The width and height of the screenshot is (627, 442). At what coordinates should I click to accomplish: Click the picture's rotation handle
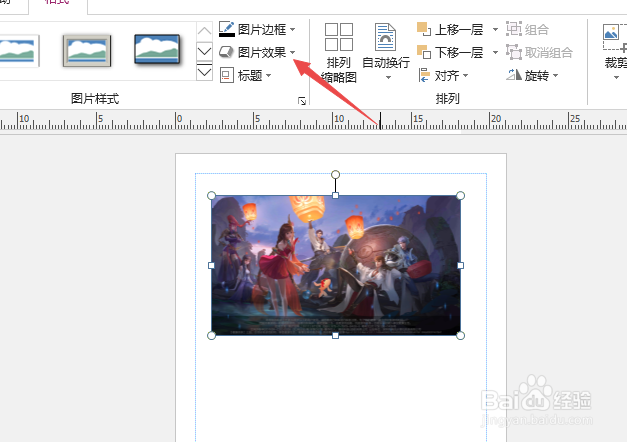[335, 174]
